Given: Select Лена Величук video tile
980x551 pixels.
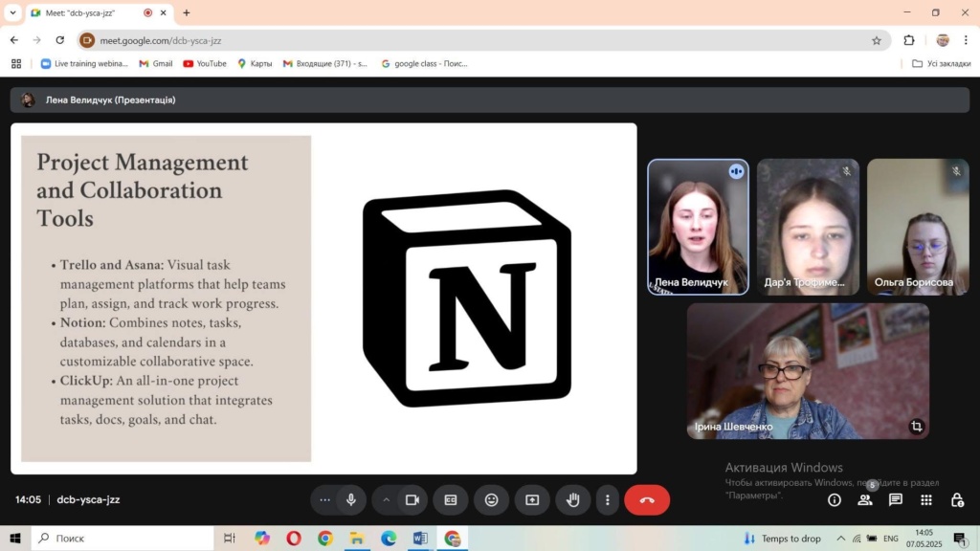Looking at the screenshot, I should pyautogui.click(x=698, y=227).
